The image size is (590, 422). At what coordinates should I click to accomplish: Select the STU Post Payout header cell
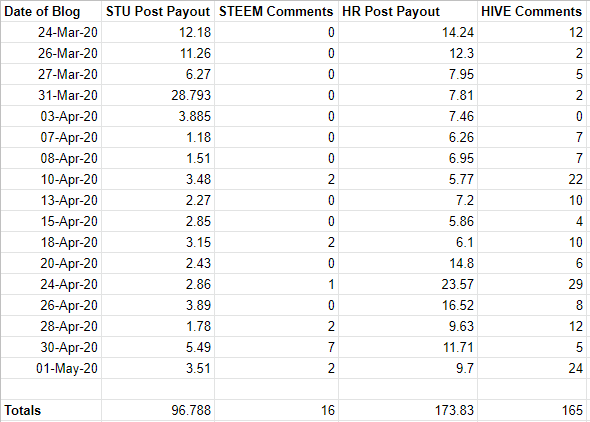click(158, 11)
